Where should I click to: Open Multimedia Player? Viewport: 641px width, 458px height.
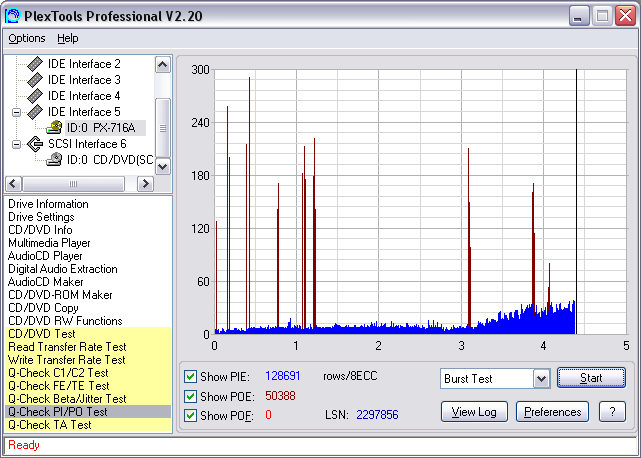49,243
